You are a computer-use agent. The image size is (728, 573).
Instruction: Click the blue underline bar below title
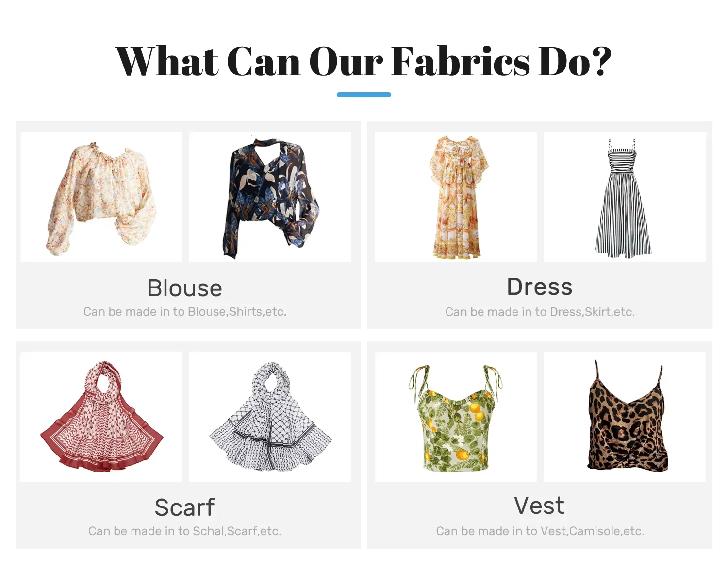pyautogui.click(x=364, y=95)
